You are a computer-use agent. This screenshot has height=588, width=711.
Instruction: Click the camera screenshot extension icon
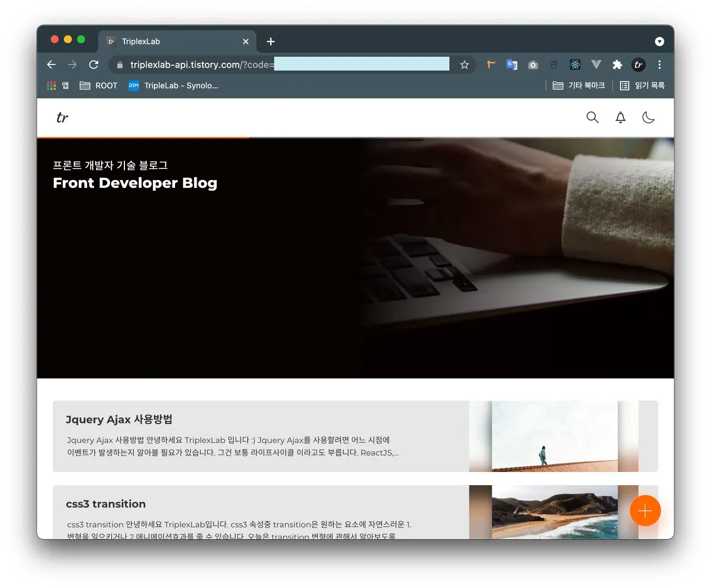coord(533,65)
